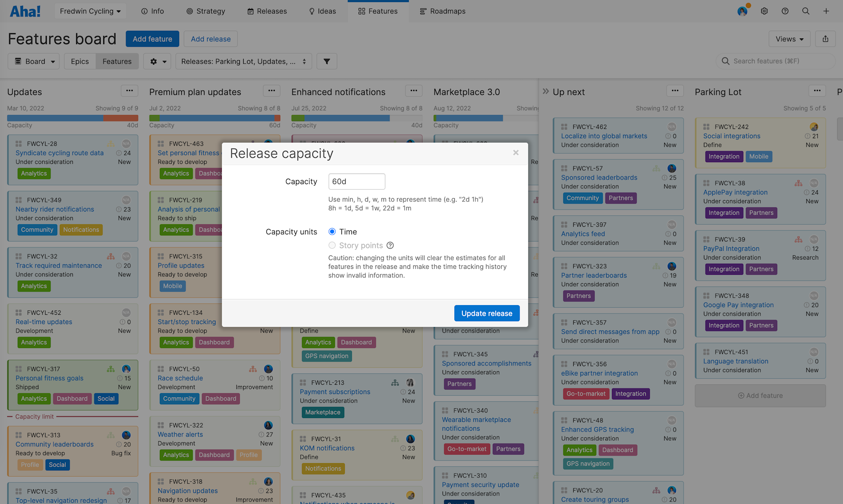
Task: Click the Add release button
Action: [x=210, y=39]
